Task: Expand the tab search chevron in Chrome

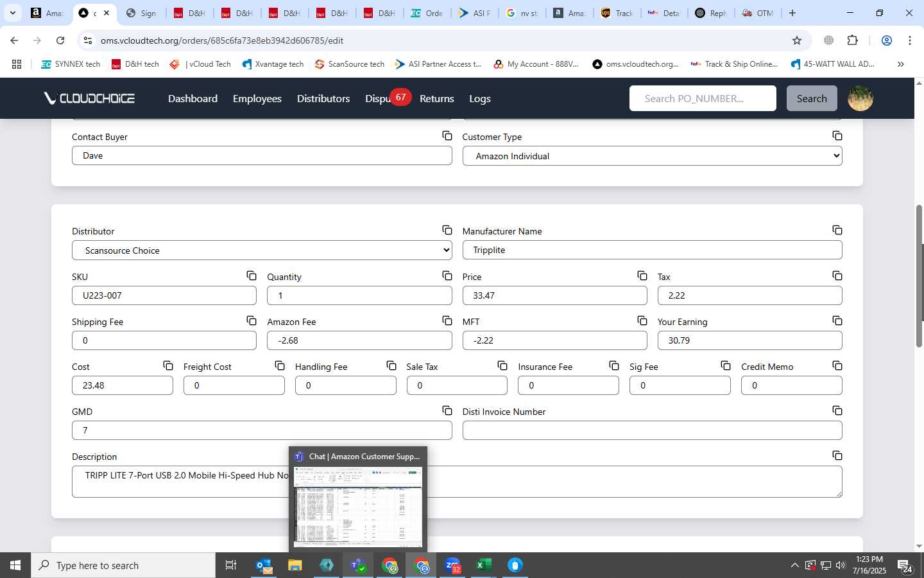Action: coord(12,13)
